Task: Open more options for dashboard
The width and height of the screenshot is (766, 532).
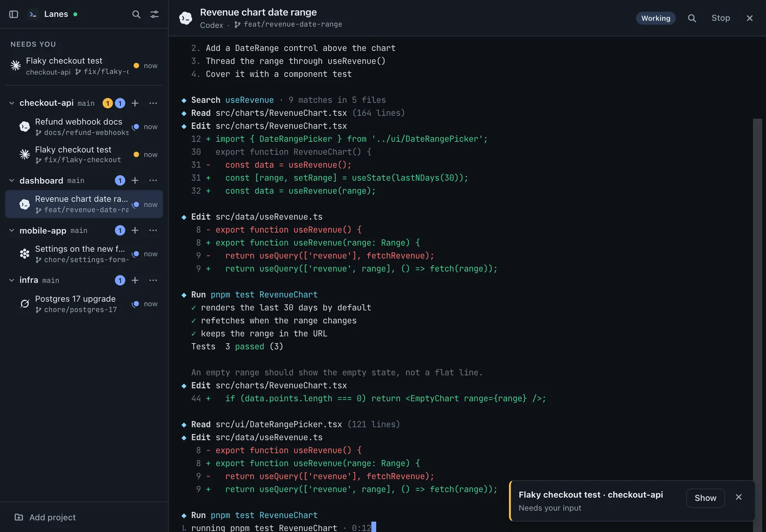Action: click(153, 180)
